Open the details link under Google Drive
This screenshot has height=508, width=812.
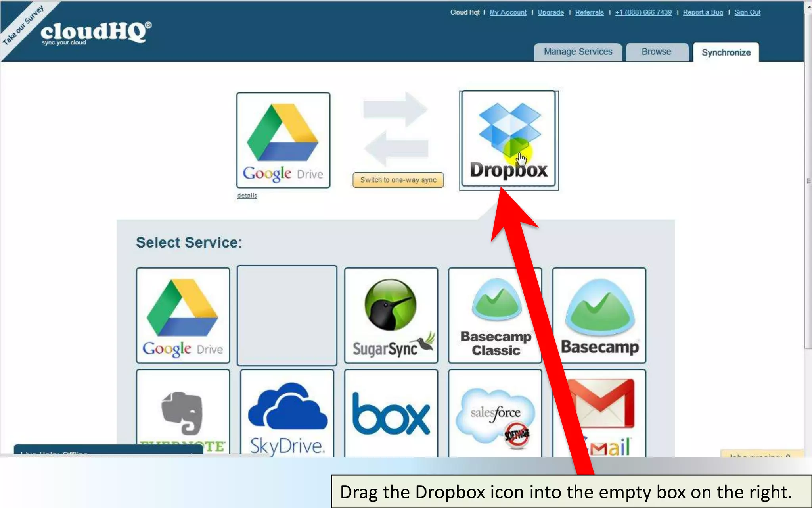pyautogui.click(x=247, y=195)
